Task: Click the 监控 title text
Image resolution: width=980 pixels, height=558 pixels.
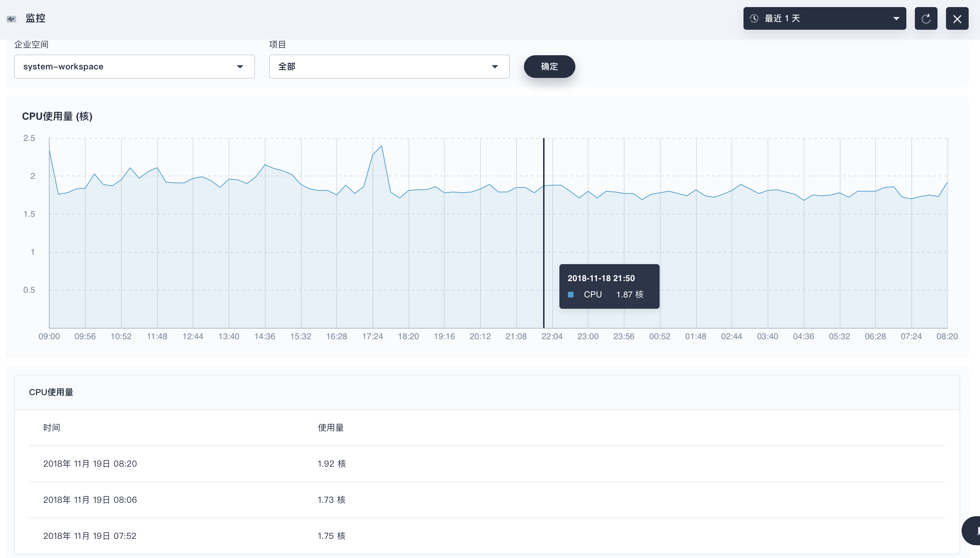Action: [x=35, y=18]
